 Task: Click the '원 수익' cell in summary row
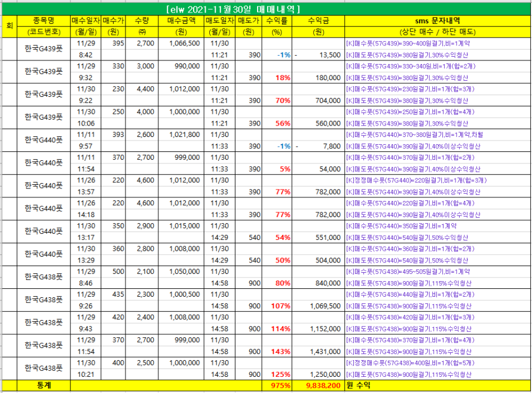tap(357, 386)
